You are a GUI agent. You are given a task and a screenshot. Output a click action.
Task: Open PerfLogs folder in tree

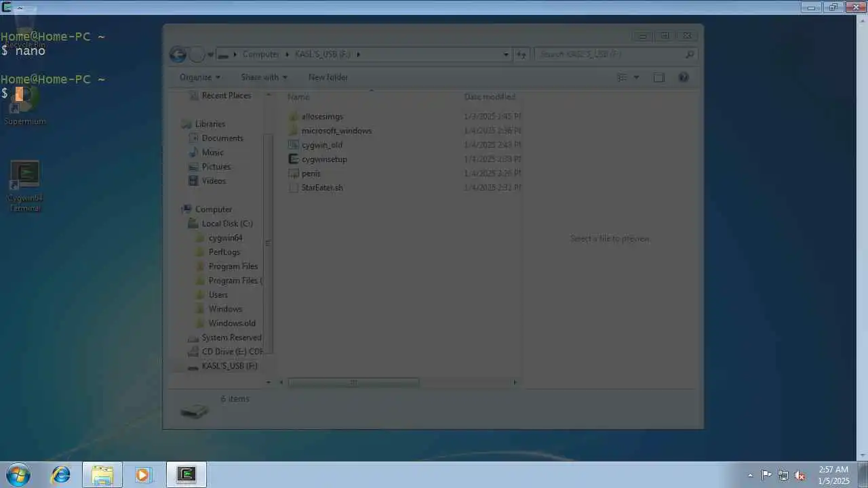click(x=224, y=252)
